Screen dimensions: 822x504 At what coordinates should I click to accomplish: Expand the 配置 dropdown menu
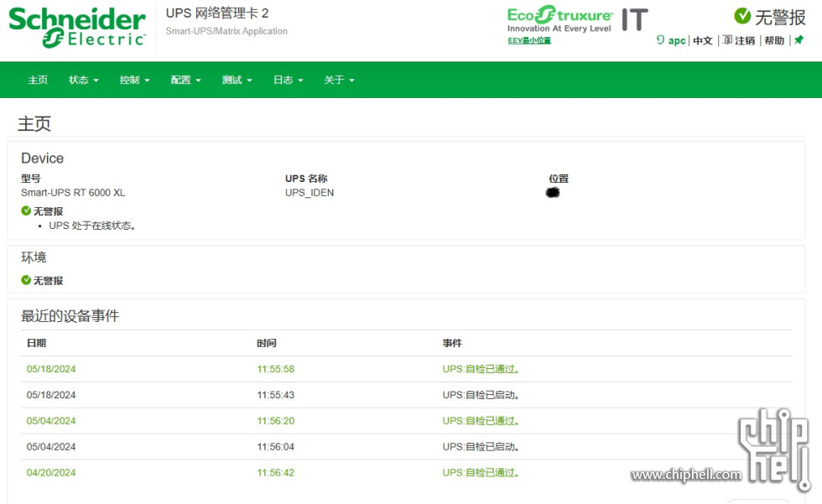[x=185, y=80]
